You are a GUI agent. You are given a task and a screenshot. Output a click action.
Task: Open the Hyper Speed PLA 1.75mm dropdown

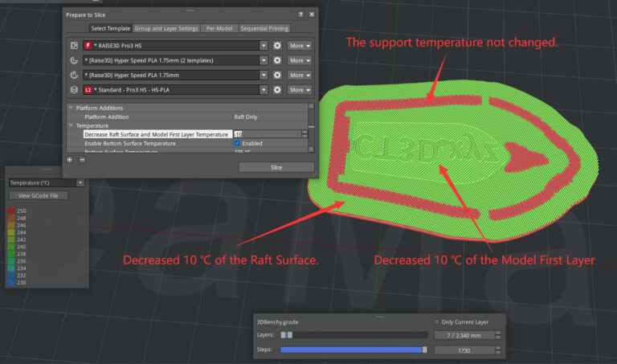(264, 75)
